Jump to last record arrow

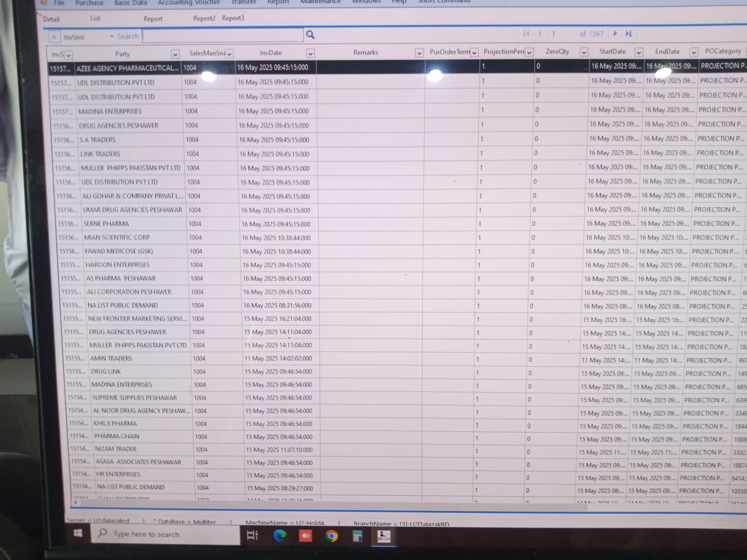(x=628, y=33)
